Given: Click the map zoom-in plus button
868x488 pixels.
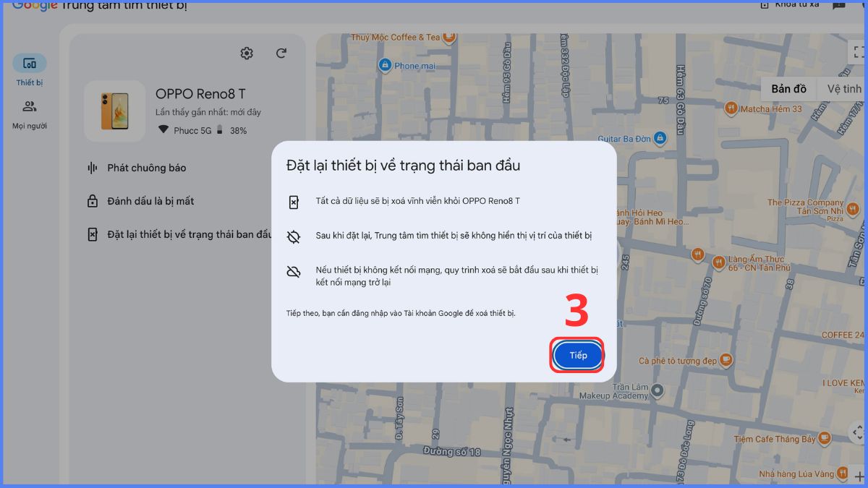Looking at the screenshot, I should [x=859, y=476].
